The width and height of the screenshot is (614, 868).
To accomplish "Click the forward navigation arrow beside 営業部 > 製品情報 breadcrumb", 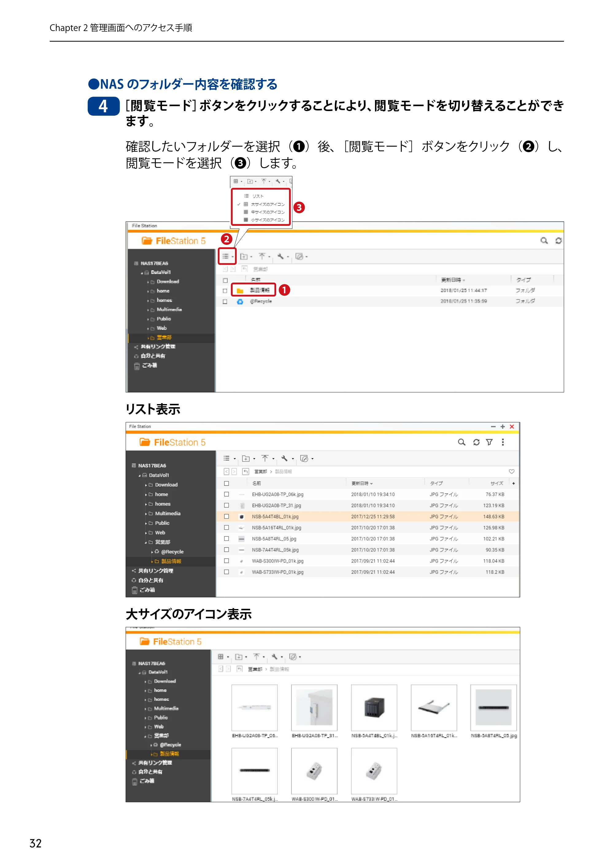I will [234, 471].
